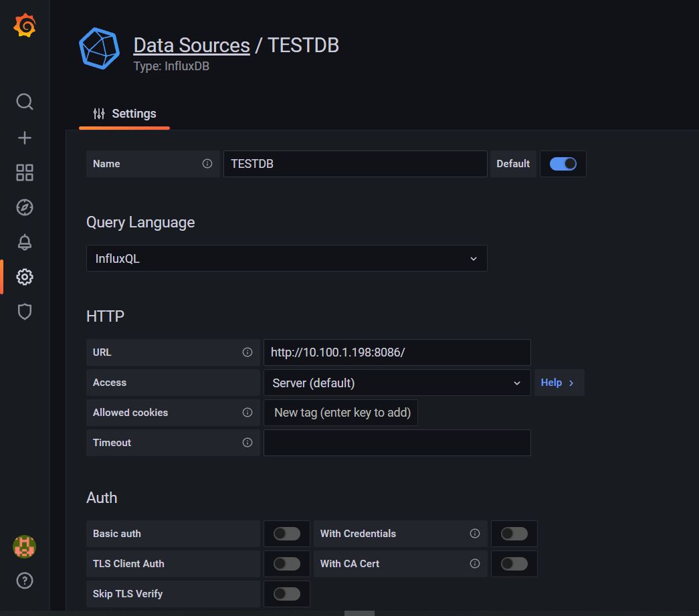Click the sliders icon on Settings tab
The width and height of the screenshot is (699, 616).
pos(99,114)
